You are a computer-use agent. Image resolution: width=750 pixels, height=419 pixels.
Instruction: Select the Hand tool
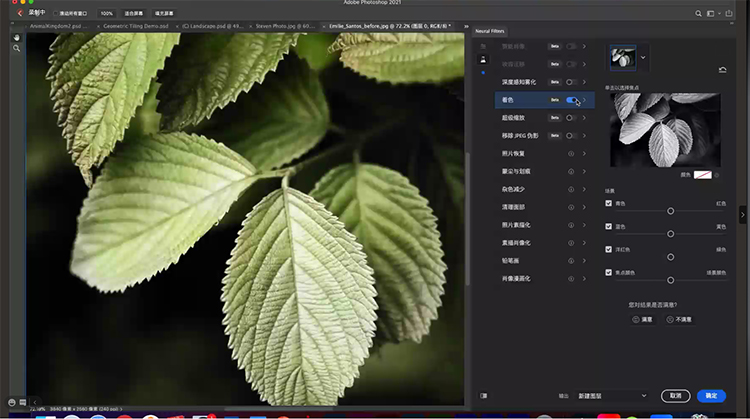[x=17, y=37]
